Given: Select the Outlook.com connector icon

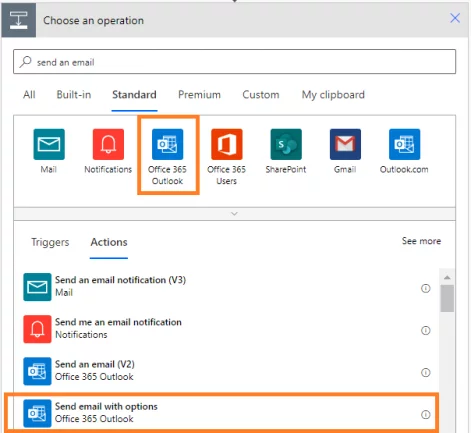Looking at the screenshot, I should point(404,144).
